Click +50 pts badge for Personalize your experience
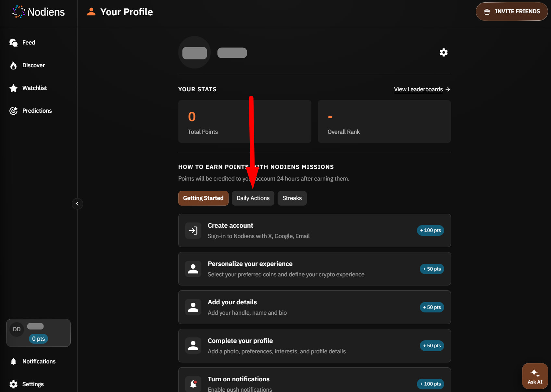The image size is (551, 392). pos(432,269)
